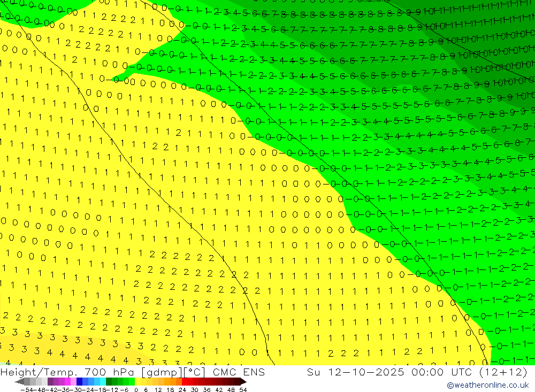This screenshot has width=535, height=392.
Task: Click the 'Su 12-10-2025 00:00 UTC' timestamp
Action: click(391, 372)
